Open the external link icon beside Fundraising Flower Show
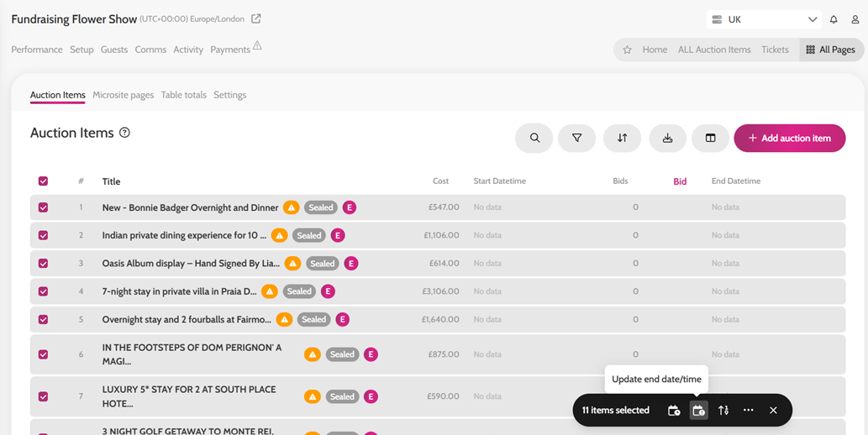 point(255,18)
